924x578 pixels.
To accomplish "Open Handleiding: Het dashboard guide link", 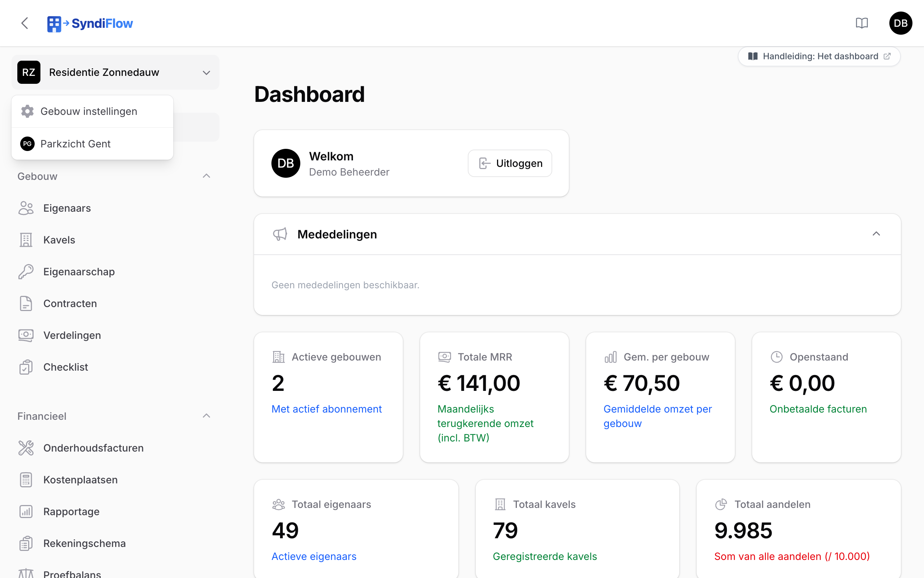I will point(819,56).
